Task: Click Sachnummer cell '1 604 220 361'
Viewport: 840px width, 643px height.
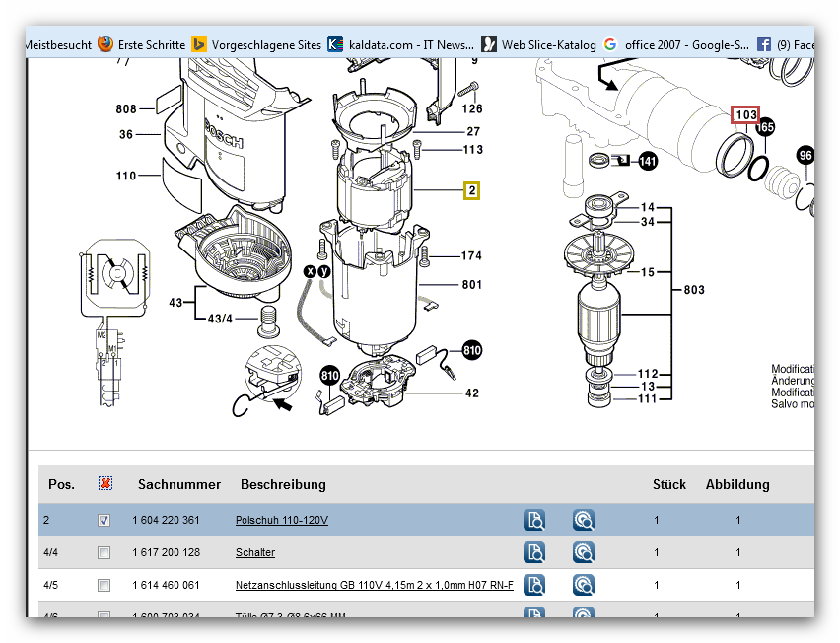Action: pos(166,520)
